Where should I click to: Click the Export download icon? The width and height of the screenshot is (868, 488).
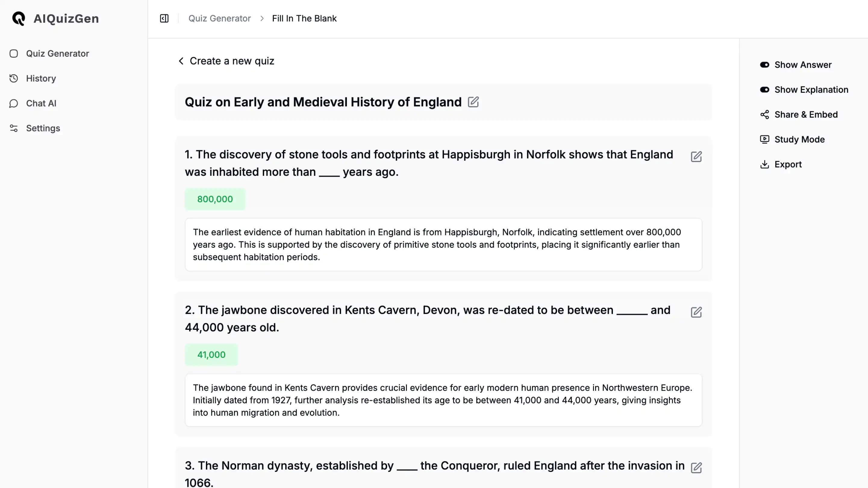(x=765, y=164)
